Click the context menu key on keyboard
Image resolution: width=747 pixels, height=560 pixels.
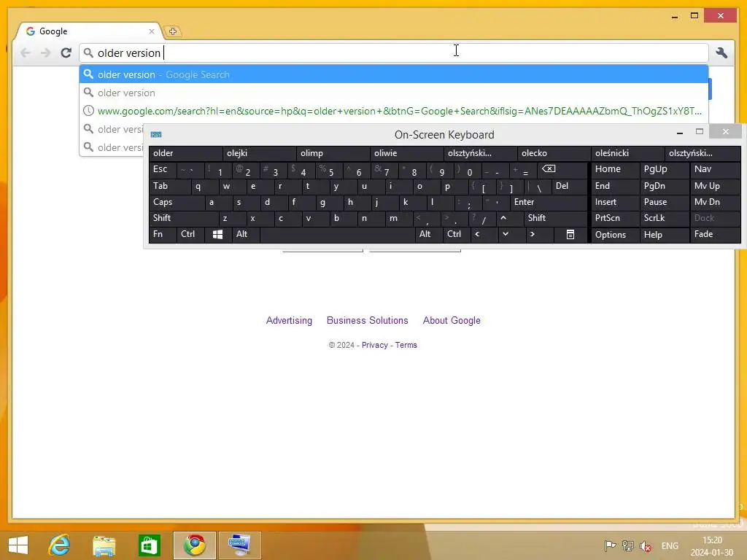coord(570,234)
